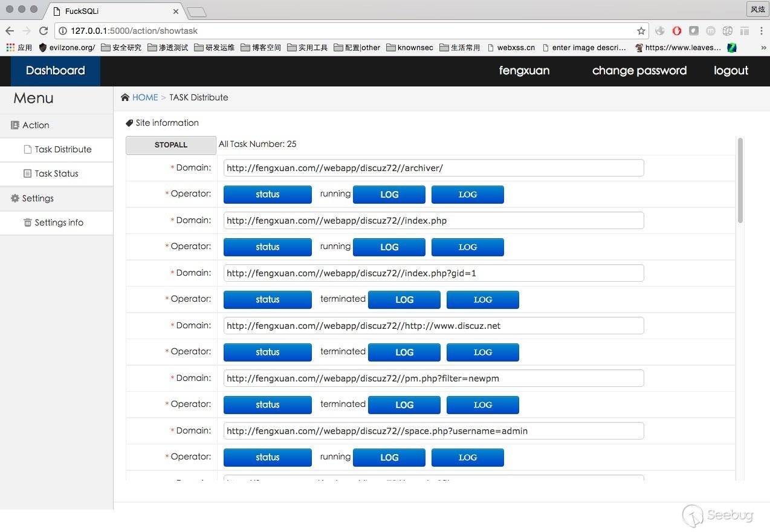
Task: Click the archiver Domain input field
Action: pyautogui.click(x=433, y=167)
